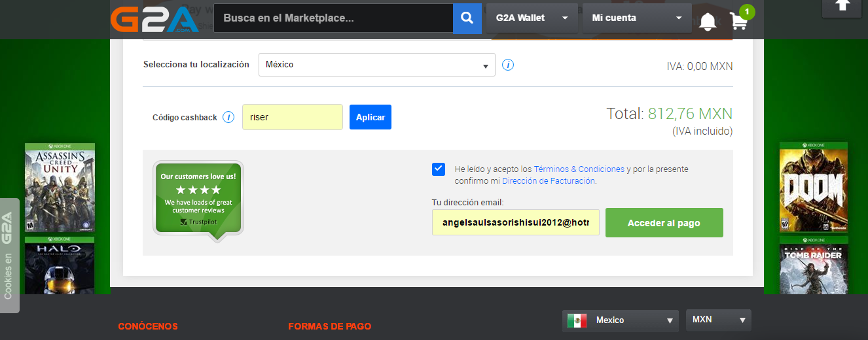868x340 pixels.
Task: Click the scroll-to-top arrow button
Action: click(x=844, y=7)
